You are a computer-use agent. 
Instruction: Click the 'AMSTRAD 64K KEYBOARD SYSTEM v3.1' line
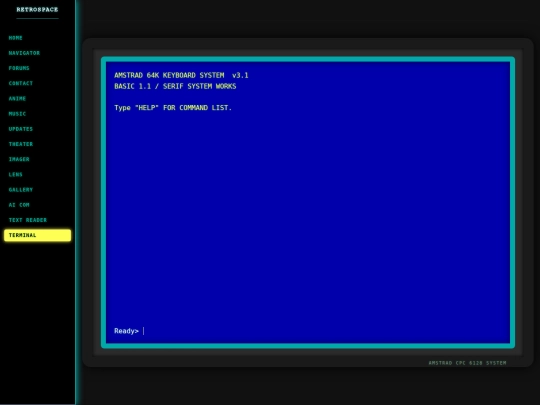coord(181,75)
